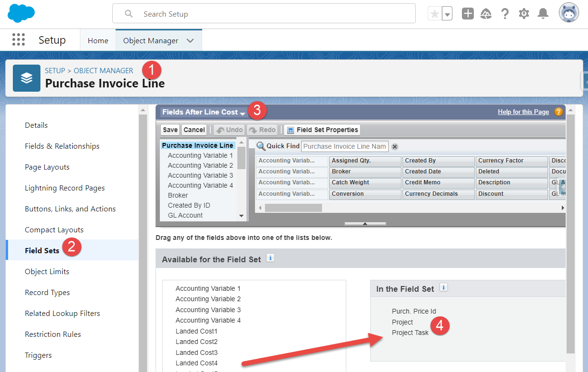Select Created By ID in the palette tree
Viewport: 588px width, 372px height.
point(189,205)
